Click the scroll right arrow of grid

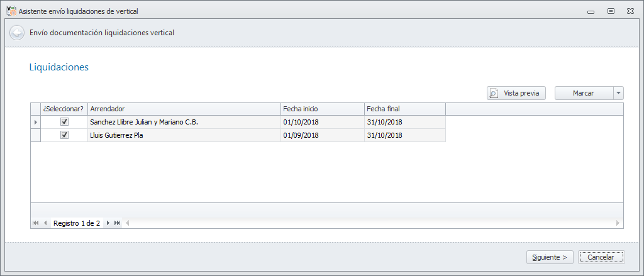pos(618,223)
